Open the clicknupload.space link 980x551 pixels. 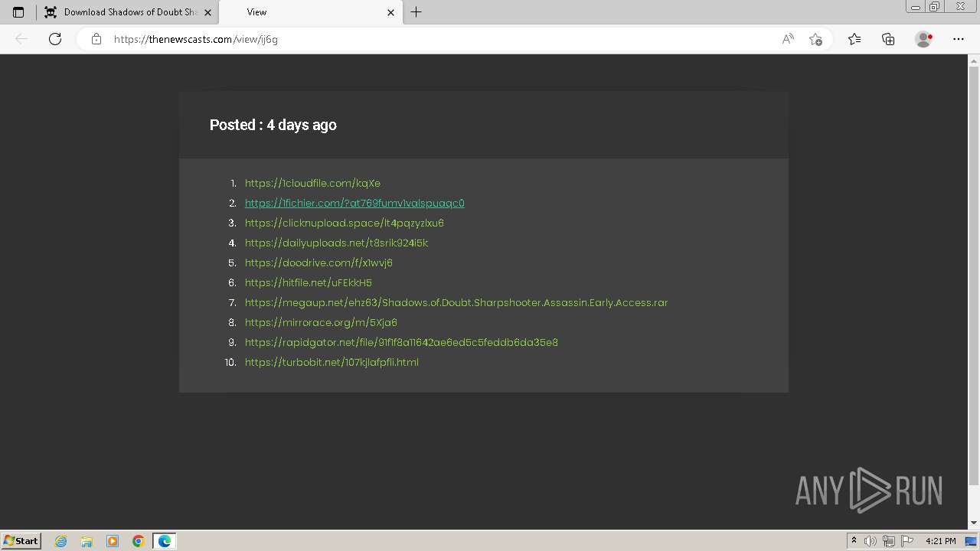click(x=345, y=223)
